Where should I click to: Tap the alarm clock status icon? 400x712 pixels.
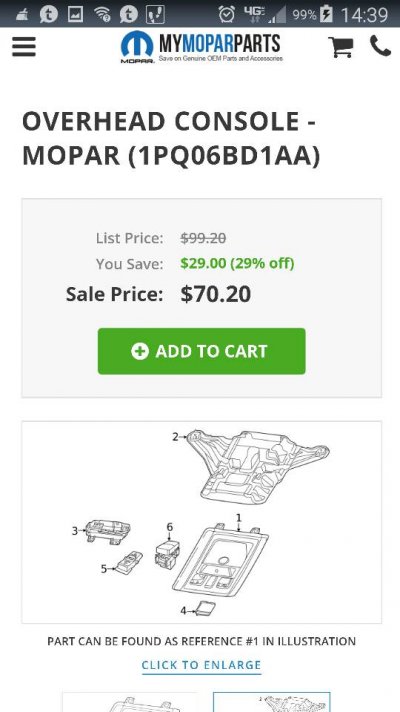pyautogui.click(x=226, y=14)
